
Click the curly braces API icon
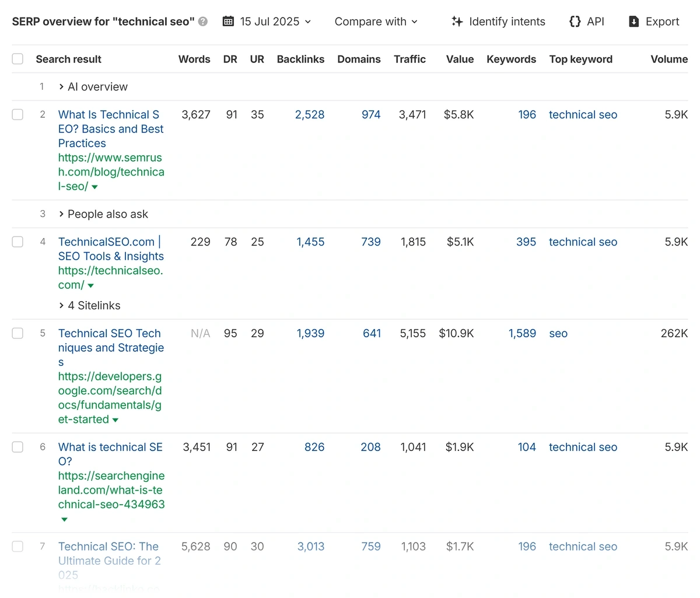(575, 22)
